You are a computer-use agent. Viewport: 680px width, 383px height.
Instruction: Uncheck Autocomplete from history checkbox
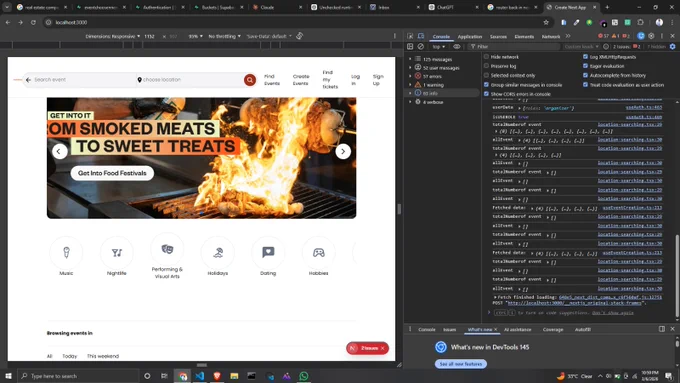click(585, 75)
